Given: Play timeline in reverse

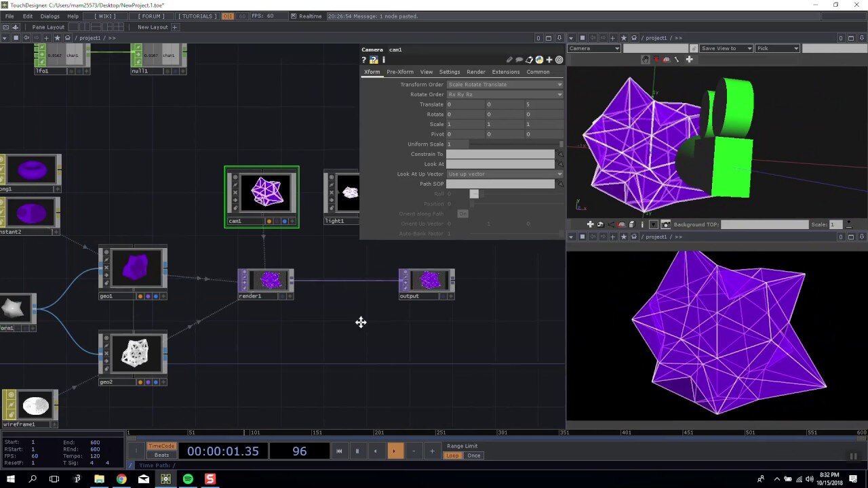Looking at the screenshot, I should click(376, 451).
